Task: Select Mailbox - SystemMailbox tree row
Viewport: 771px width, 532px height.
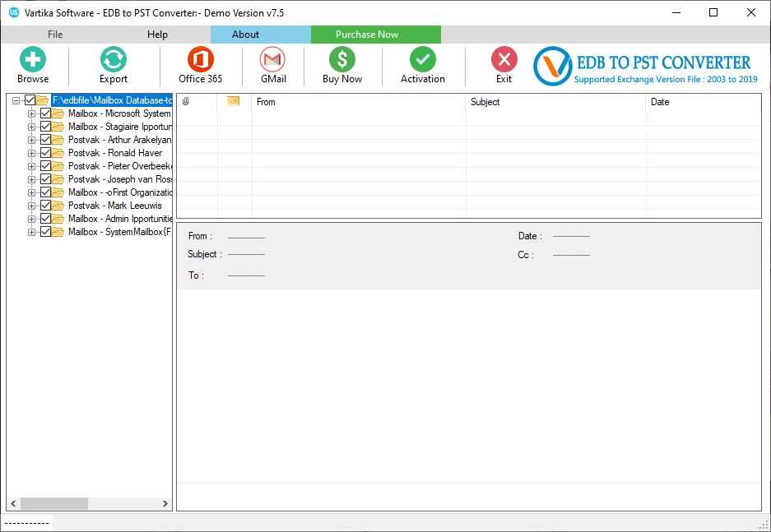Action: coord(119,232)
